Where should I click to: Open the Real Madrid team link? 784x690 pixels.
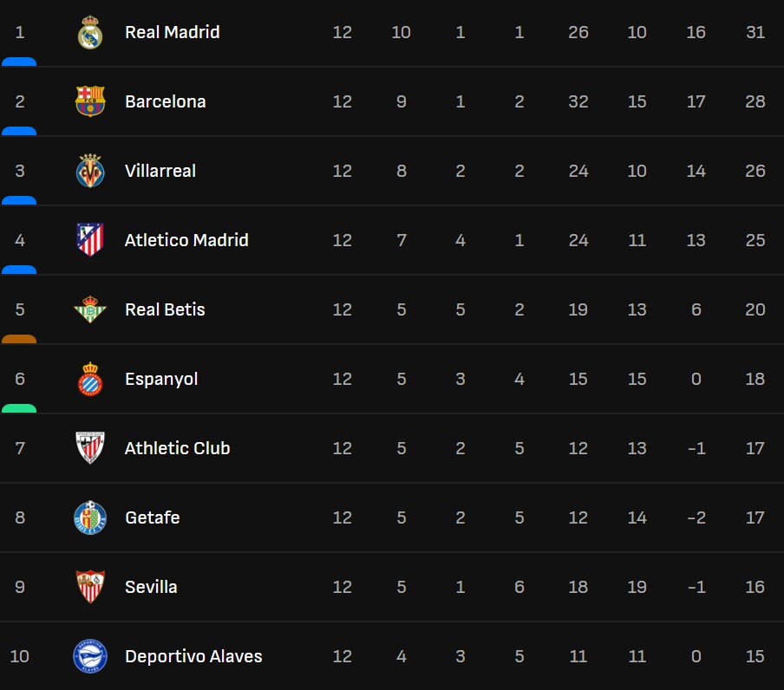point(172,32)
